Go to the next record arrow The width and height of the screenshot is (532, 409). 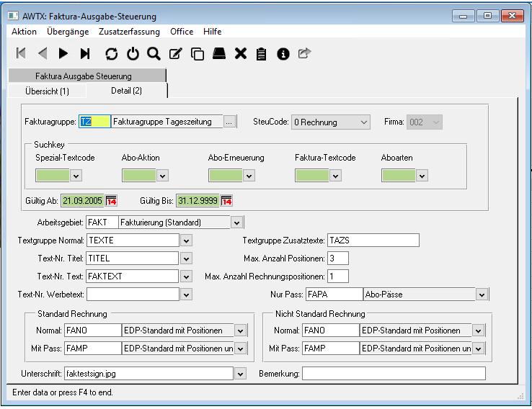[x=63, y=53]
